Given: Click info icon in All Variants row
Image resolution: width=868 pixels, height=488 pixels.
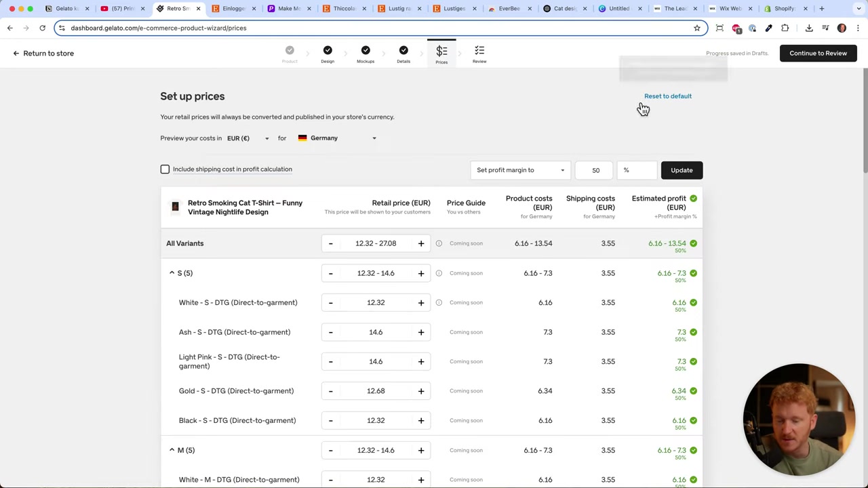Looking at the screenshot, I should [x=439, y=243].
